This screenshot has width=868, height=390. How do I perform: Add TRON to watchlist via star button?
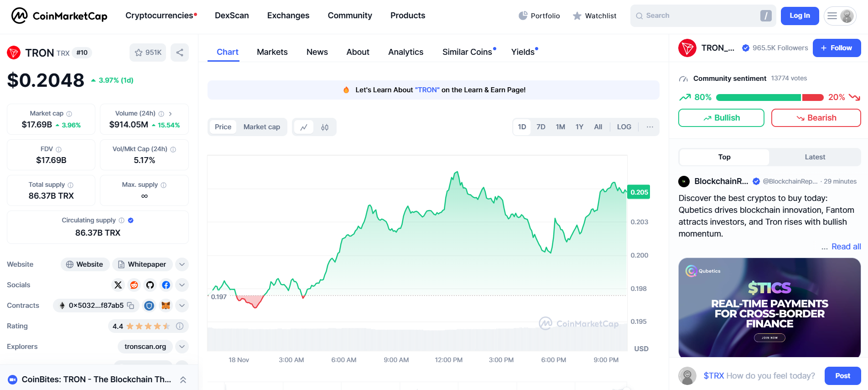147,53
